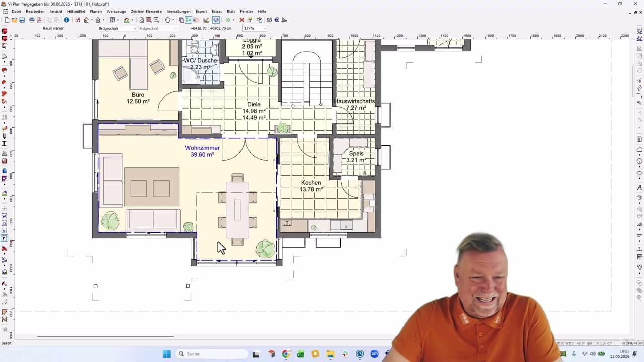Open the Vermaßungen menu
This screenshot has width=644, height=362.
pos(178,11)
